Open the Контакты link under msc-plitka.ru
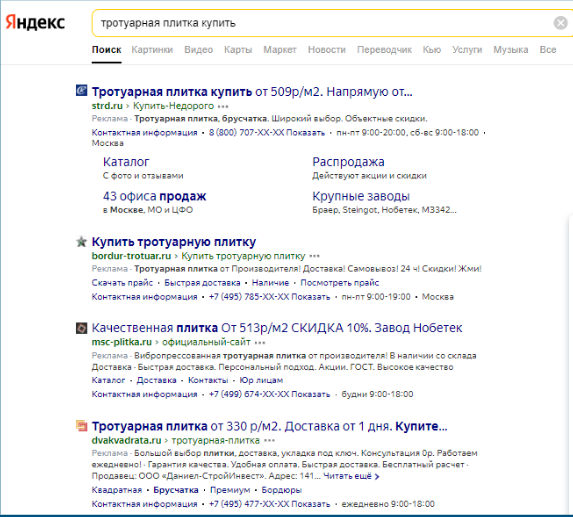 [208, 380]
